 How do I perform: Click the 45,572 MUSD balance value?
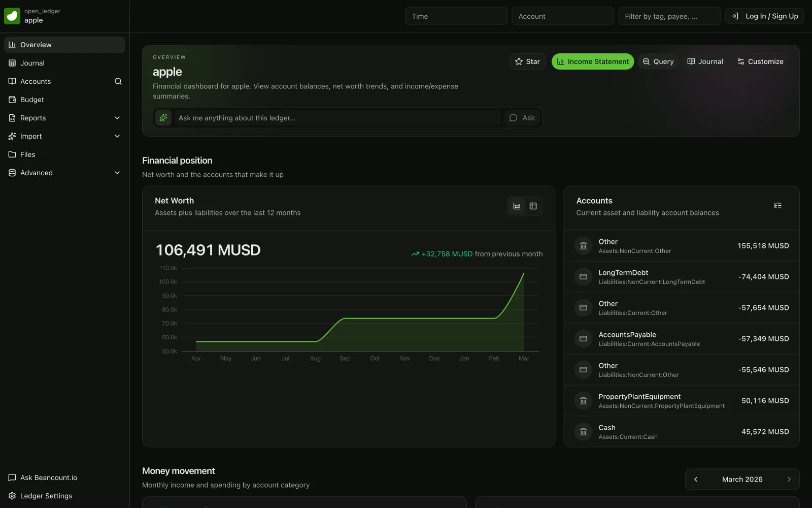tap(765, 432)
